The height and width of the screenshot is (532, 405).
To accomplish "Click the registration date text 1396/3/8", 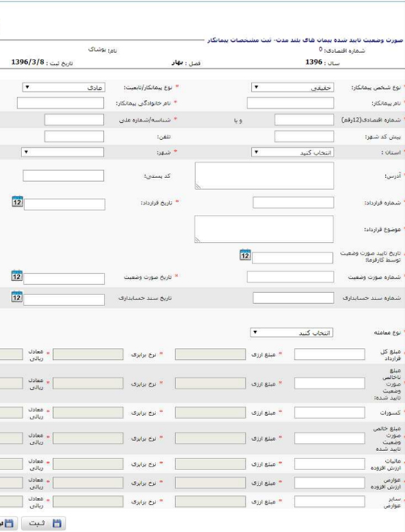I will (x=27, y=62).
